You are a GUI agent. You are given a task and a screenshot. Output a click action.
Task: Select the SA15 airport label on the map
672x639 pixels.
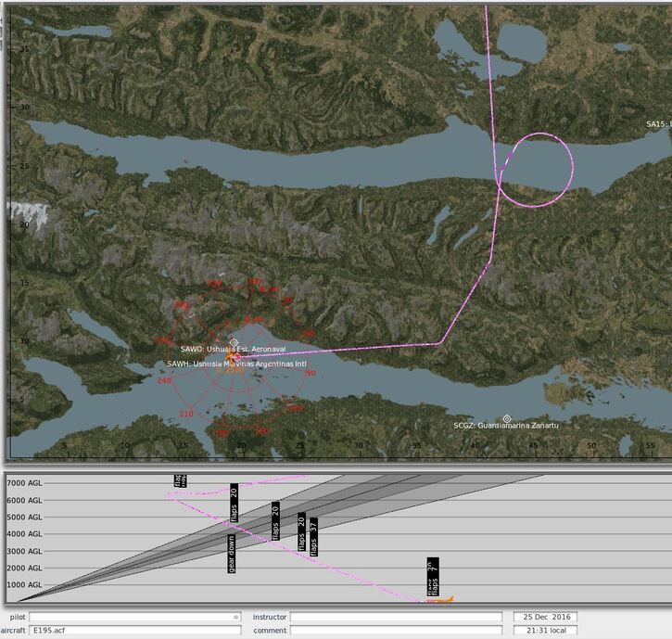pyautogui.click(x=657, y=124)
